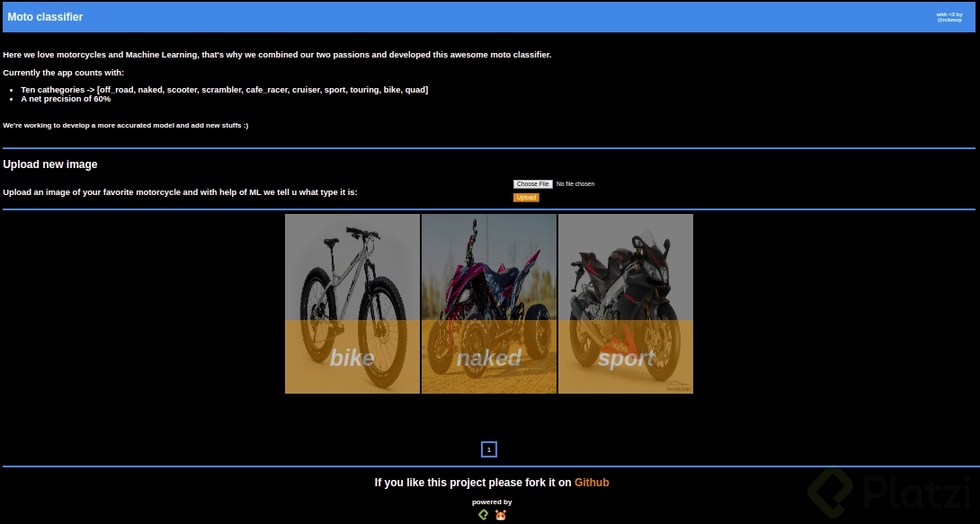Viewport: 980px width, 524px height.
Task: Click the 'powered by' footer text
Action: pyautogui.click(x=491, y=502)
